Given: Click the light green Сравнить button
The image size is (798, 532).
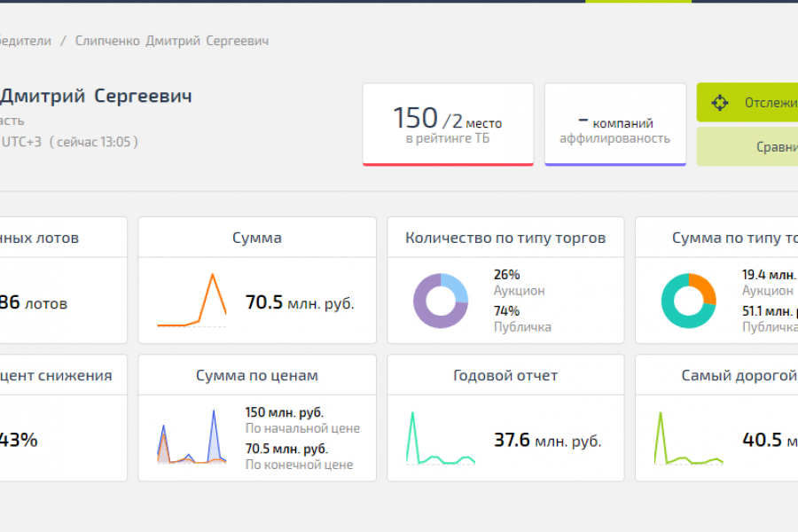Looking at the screenshot, I should coord(747,146).
